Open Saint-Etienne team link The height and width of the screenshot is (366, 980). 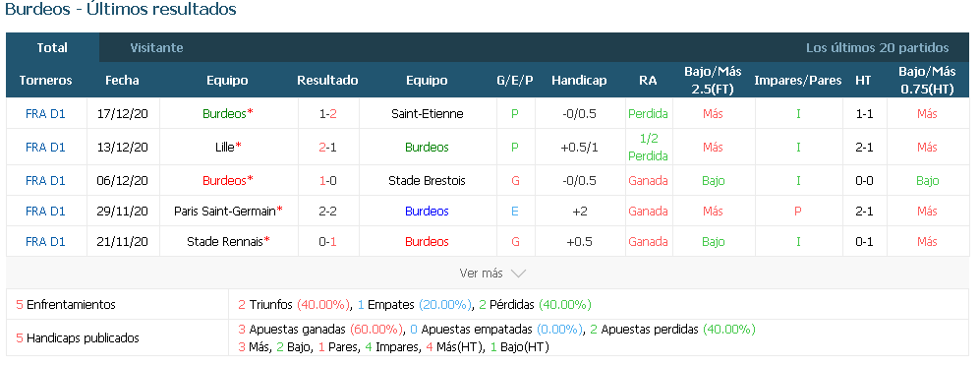[427, 114]
